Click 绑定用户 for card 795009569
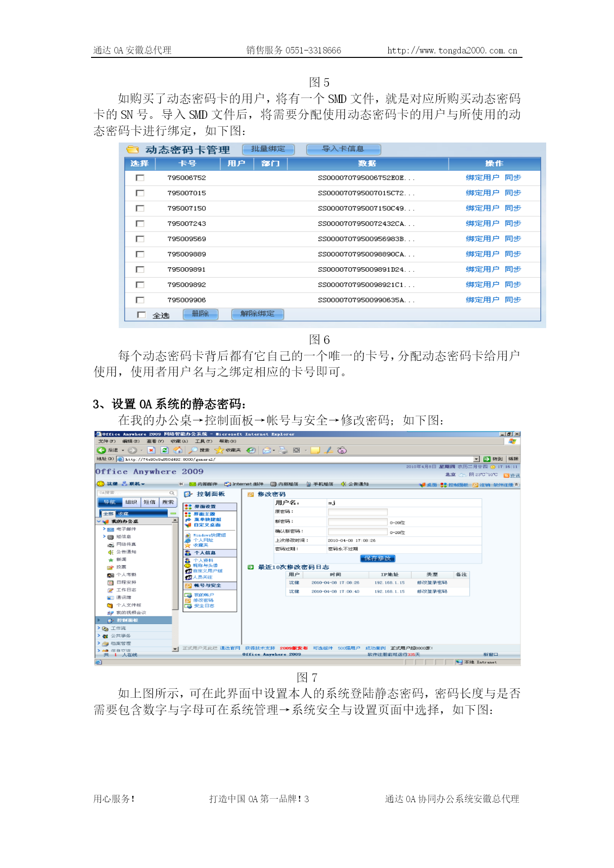614x868 pixels. (482, 239)
